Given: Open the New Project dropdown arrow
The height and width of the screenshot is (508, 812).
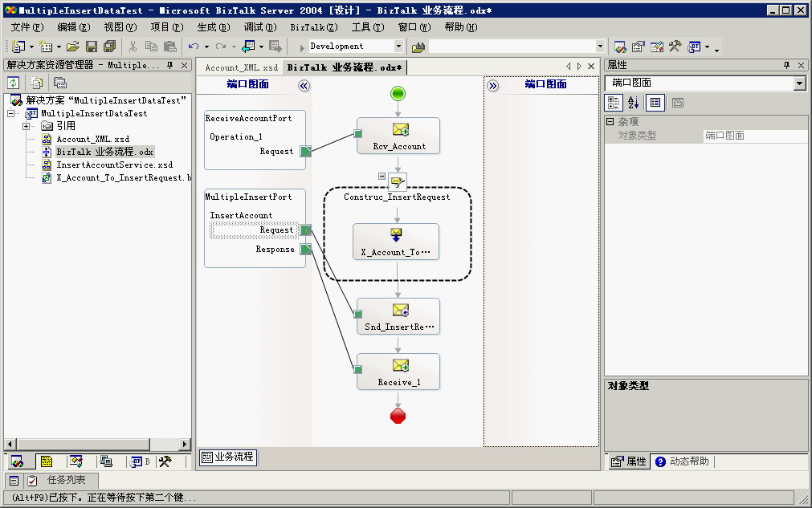Looking at the screenshot, I should coord(31,47).
